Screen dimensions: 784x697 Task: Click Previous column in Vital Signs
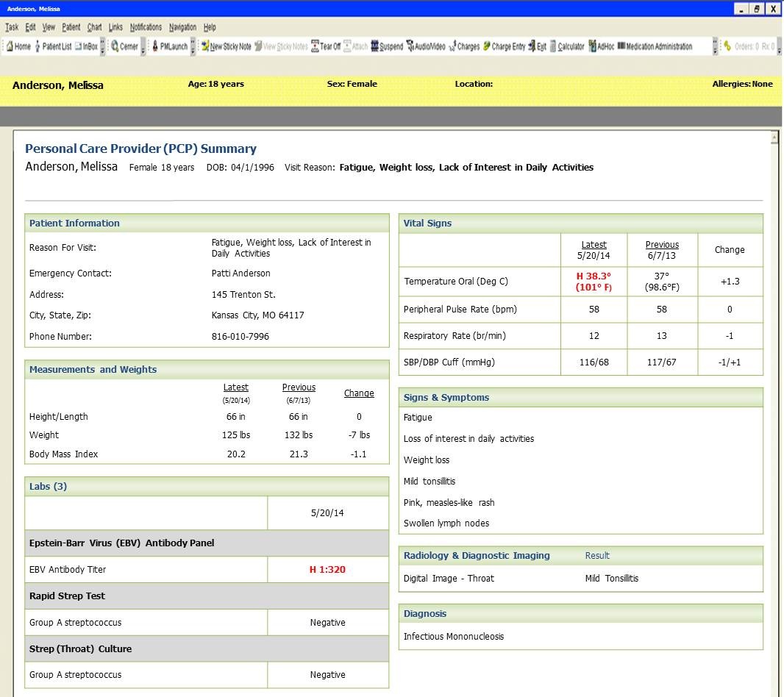[662, 245]
